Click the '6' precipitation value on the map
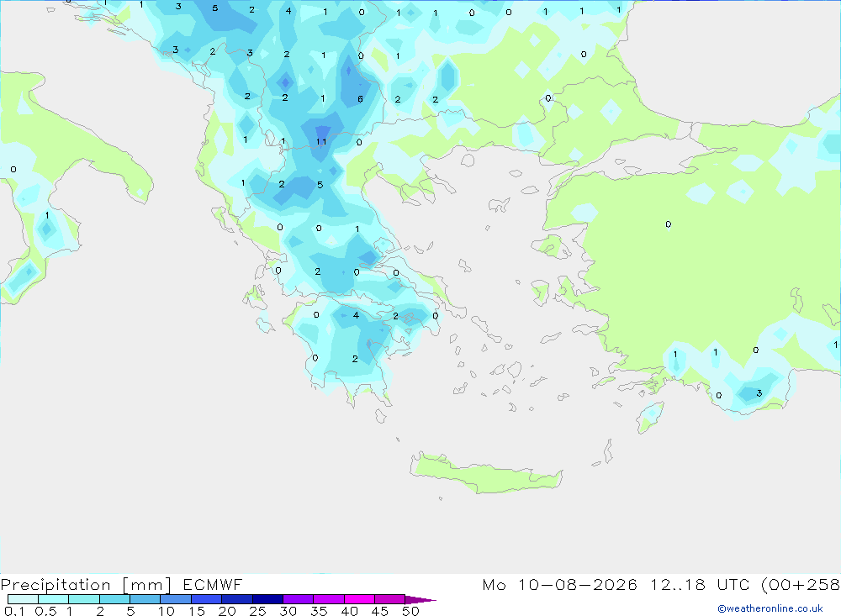This screenshot has height=616, width=841. tap(361, 99)
